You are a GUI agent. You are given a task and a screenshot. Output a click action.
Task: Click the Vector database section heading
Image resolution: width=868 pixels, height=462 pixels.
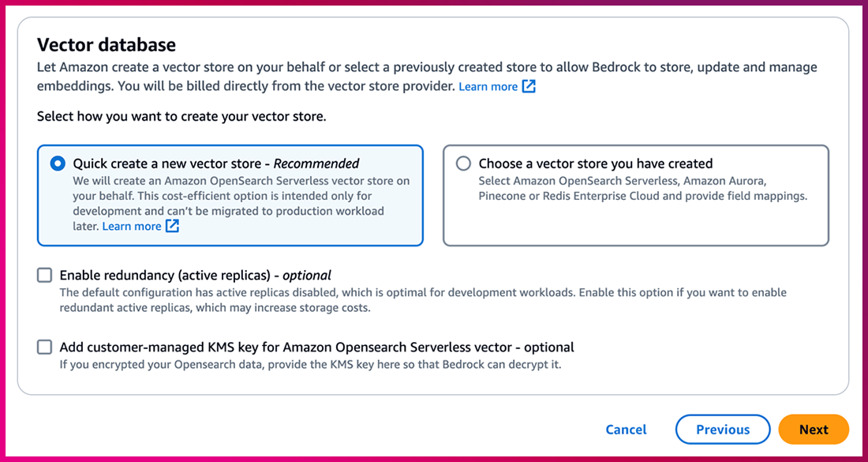coord(107,45)
